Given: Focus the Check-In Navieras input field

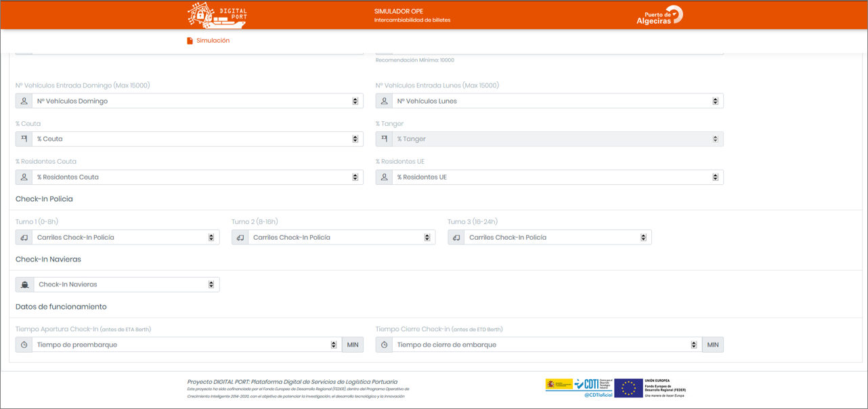Looking at the screenshot, I should click(x=127, y=284).
